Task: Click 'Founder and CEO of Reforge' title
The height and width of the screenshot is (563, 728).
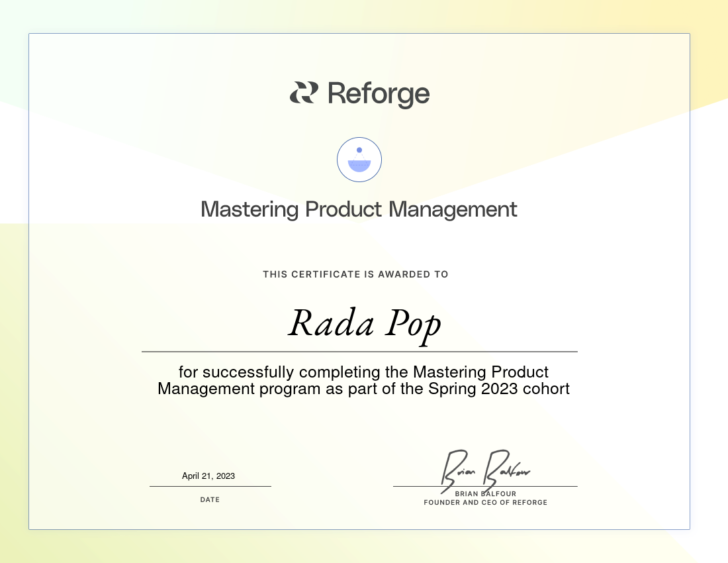Action: [485, 503]
